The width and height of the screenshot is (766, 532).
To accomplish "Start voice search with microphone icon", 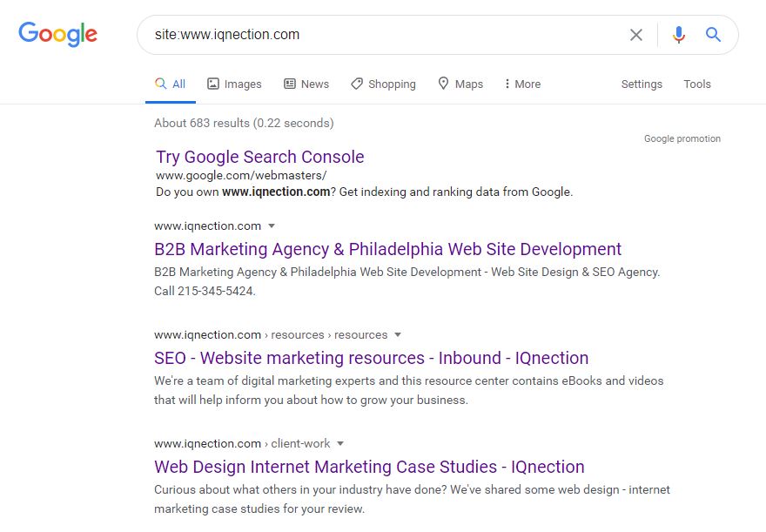I will point(679,35).
